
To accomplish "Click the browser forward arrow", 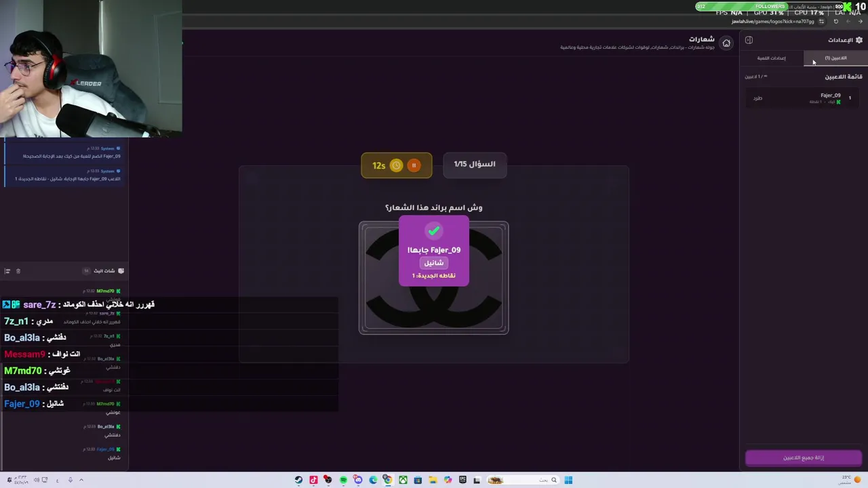I will (x=848, y=22).
